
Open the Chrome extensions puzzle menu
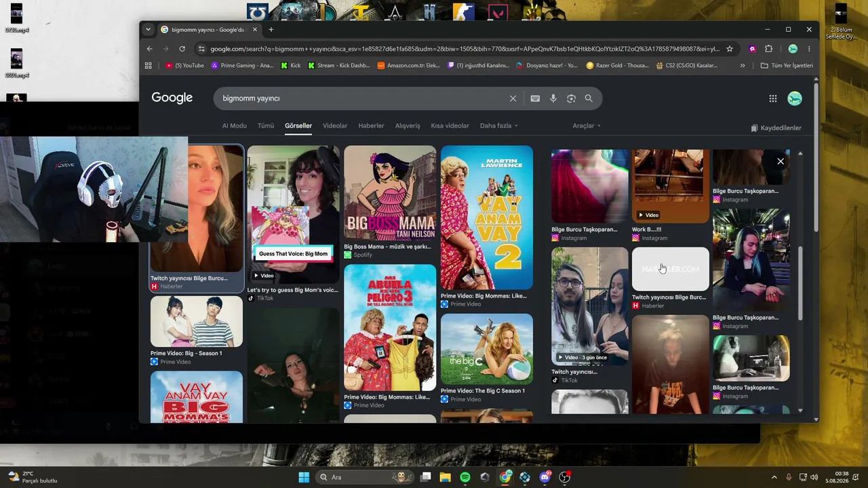pyautogui.click(x=768, y=49)
